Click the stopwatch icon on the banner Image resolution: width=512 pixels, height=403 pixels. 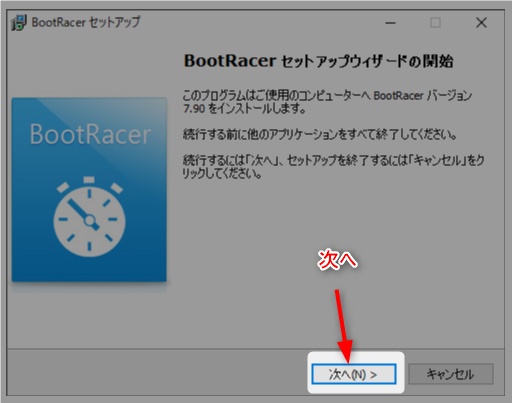pyautogui.click(x=89, y=216)
